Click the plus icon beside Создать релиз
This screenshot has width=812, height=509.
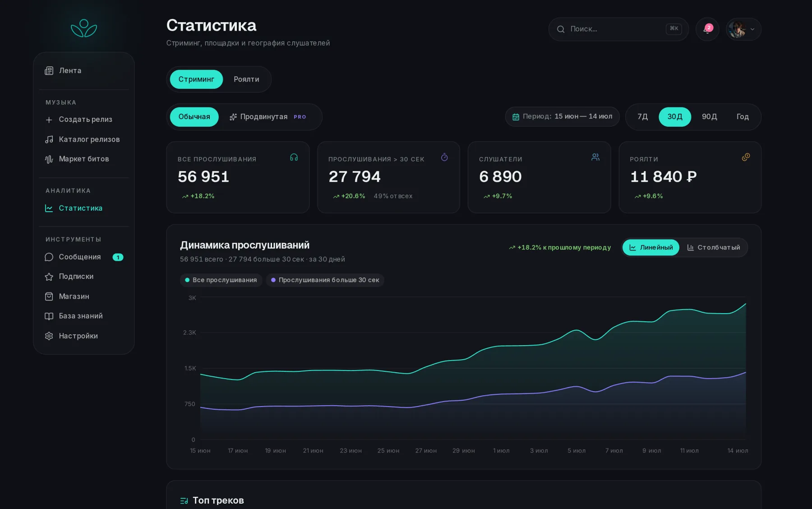pos(49,120)
